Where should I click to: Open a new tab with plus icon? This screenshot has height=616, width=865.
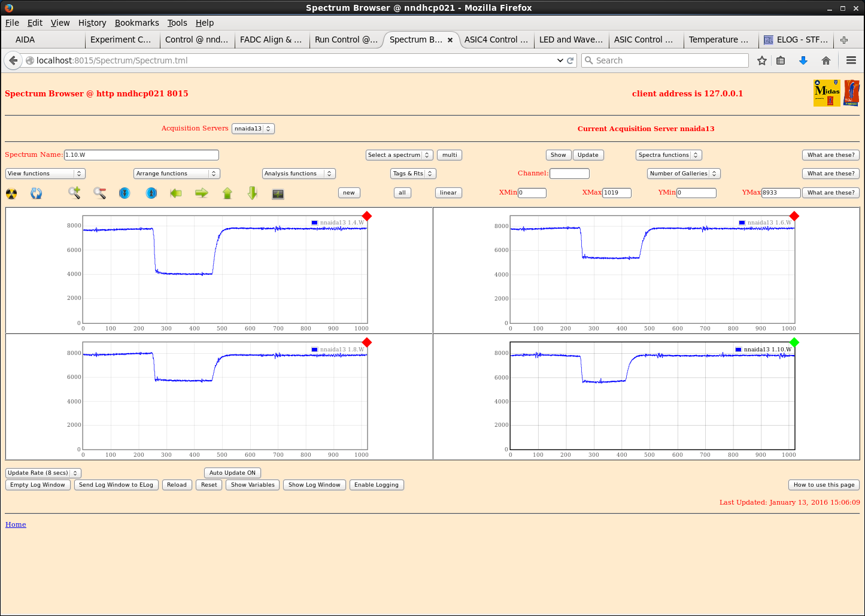pos(844,40)
